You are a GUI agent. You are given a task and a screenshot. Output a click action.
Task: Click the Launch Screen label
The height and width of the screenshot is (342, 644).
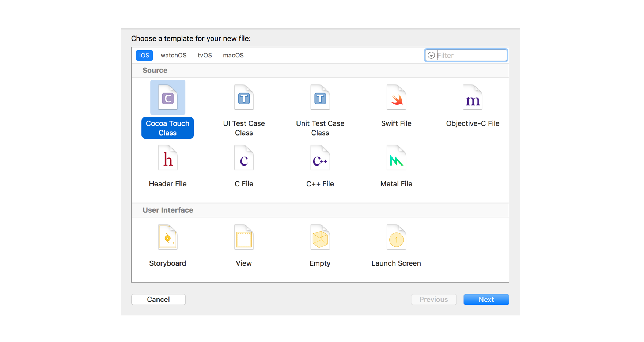click(396, 263)
